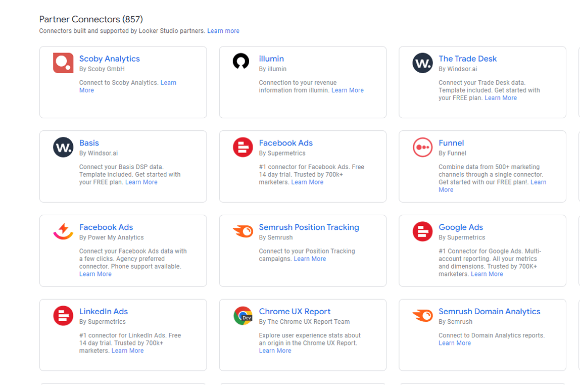The image size is (580, 392).
Task: Click the 'By Scoby GmbH' text
Action: point(102,69)
